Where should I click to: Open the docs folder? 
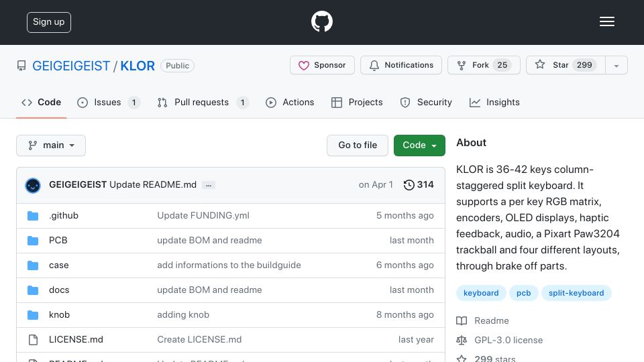tap(59, 290)
